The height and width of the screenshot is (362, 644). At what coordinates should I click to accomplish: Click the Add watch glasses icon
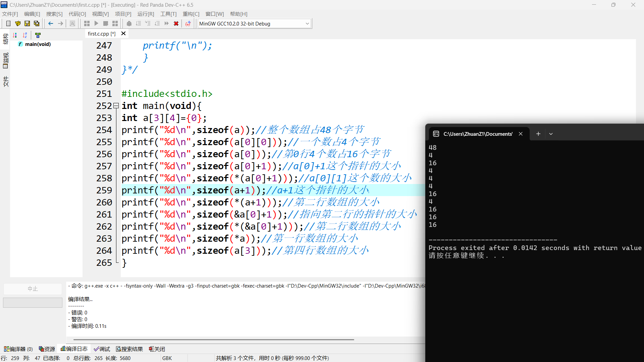[x=188, y=23]
